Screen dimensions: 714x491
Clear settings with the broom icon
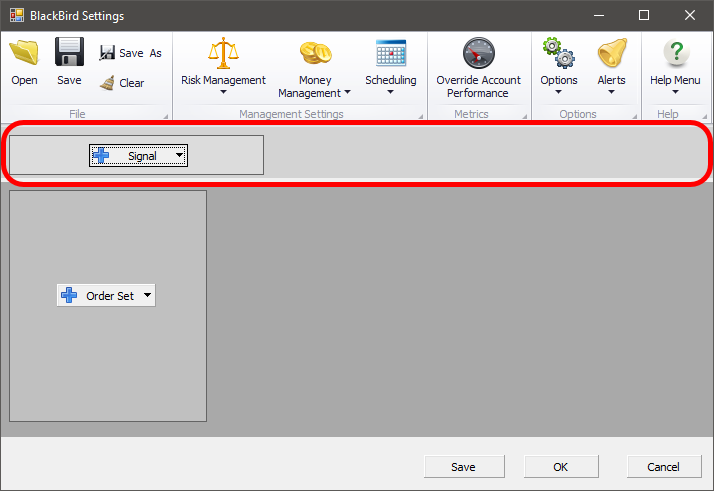click(122, 83)
